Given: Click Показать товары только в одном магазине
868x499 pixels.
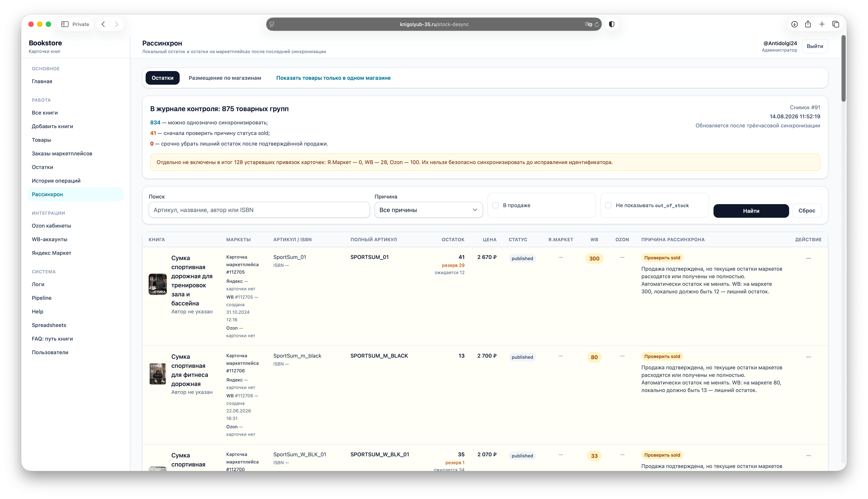Looking at the screenshot, I should point(333,78).
